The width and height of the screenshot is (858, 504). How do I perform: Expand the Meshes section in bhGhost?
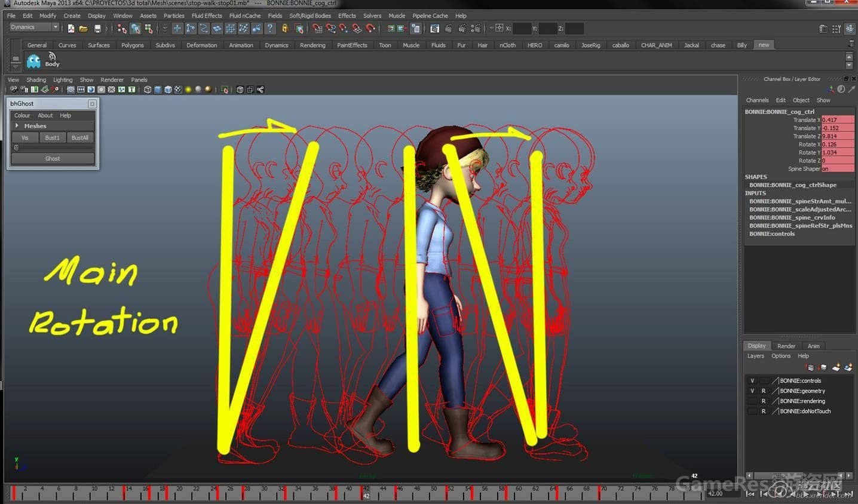click(17, 126)
